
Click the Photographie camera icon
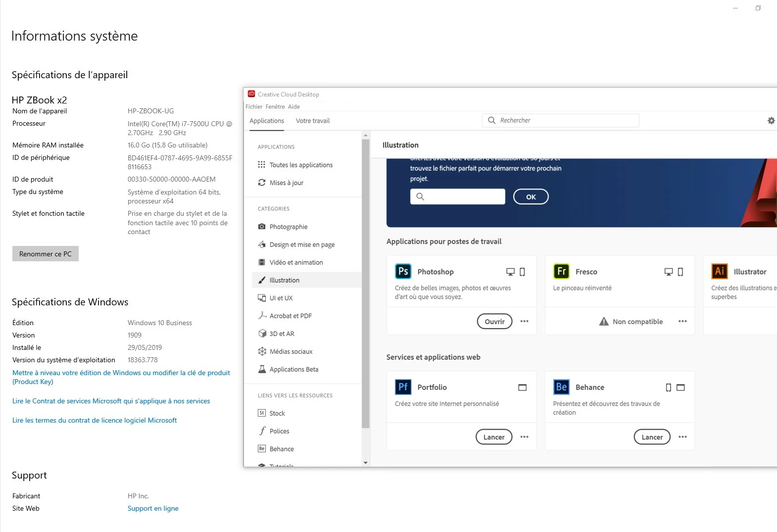point(262,227)
